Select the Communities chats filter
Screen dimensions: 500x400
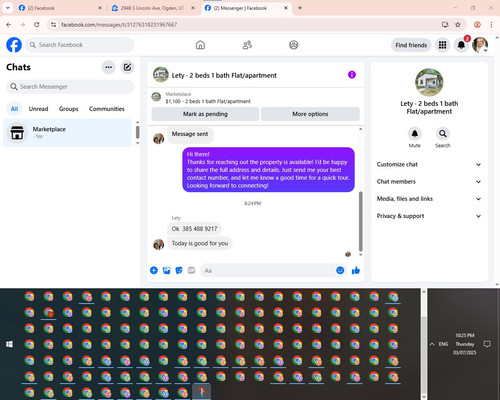coord(107,109)
